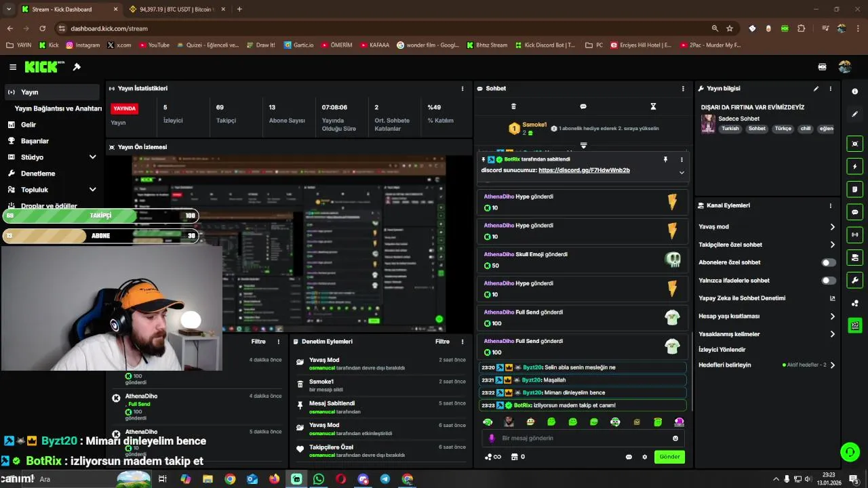Open the profile avatar in top right
The height and width of the screenshot is (488, 868).
point(844,67)
